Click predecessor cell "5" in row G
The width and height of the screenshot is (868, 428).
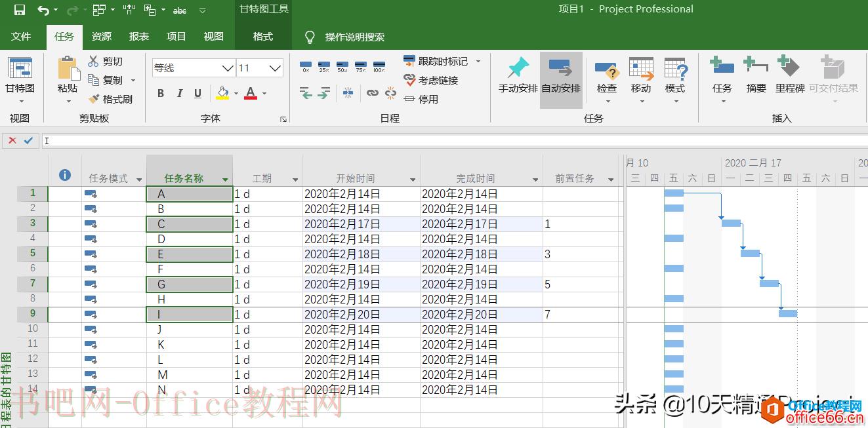point(582,284)
